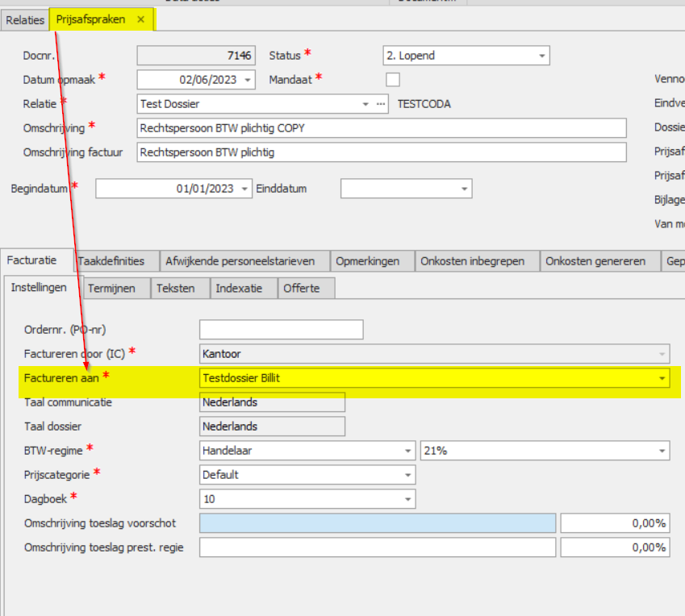Viewport: 685px width, 616px height.
Task: Expand the 21% BTW rate dropdown
Action: [x=662, y=451]
